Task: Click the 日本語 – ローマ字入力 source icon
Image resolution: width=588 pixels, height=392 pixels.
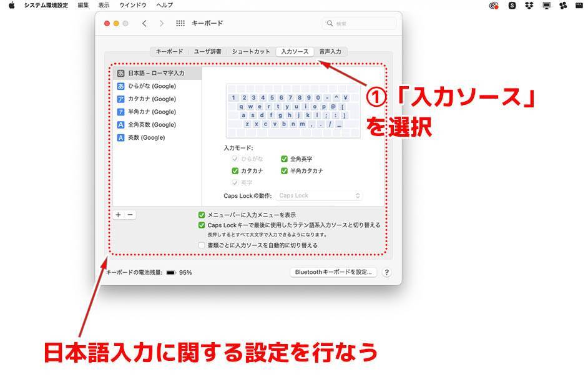Action: pyautogui.click(x=120, y=73)
